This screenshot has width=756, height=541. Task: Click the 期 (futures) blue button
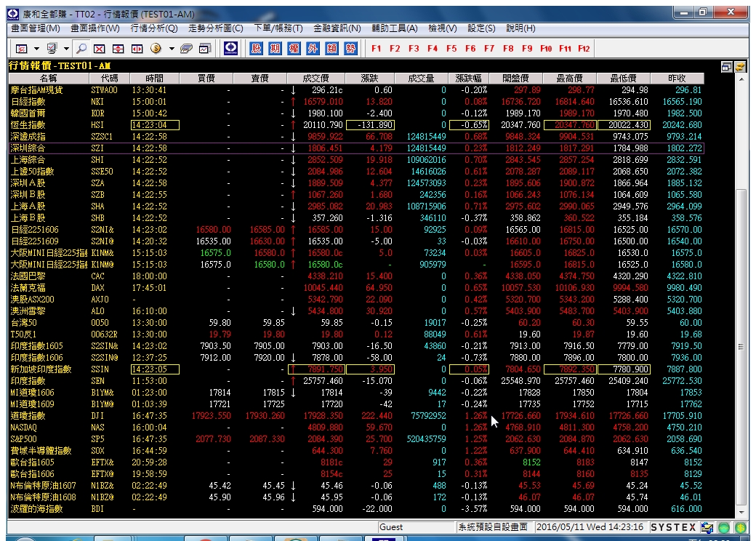point(276,48)
